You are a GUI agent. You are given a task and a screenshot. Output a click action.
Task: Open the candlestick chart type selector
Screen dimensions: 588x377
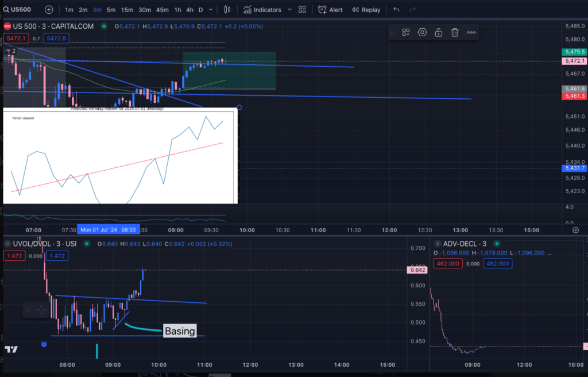click(x=227, y=10)
